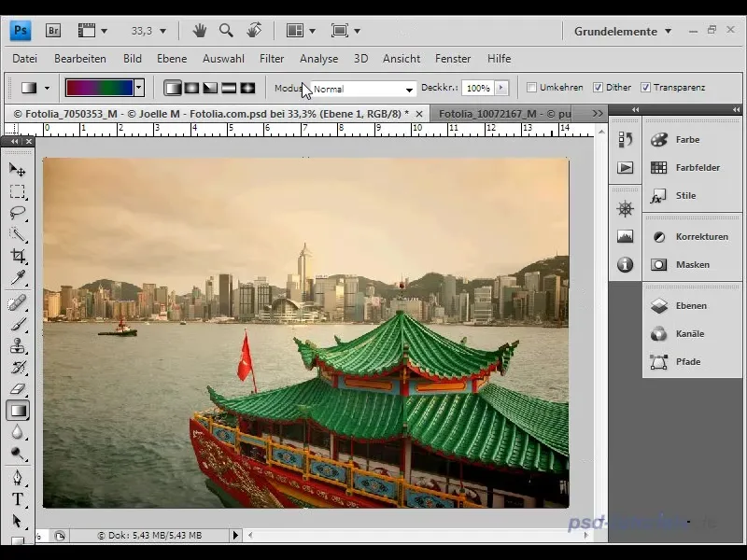
Task: Open the Navigator panel icon
Action: coord(625,208)
